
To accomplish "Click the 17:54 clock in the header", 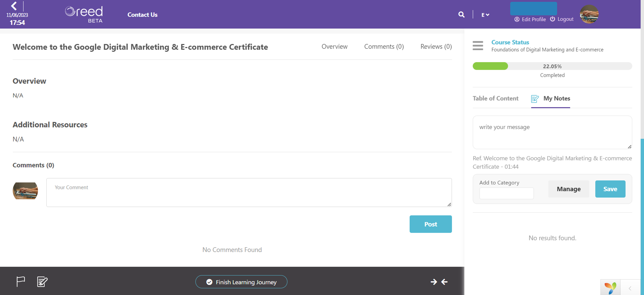I will [17, 22].
